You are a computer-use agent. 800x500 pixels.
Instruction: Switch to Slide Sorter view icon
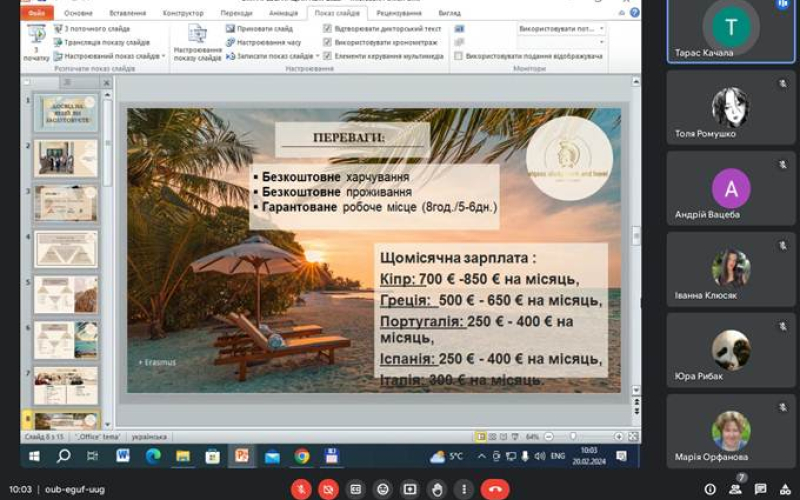point(492,437)
